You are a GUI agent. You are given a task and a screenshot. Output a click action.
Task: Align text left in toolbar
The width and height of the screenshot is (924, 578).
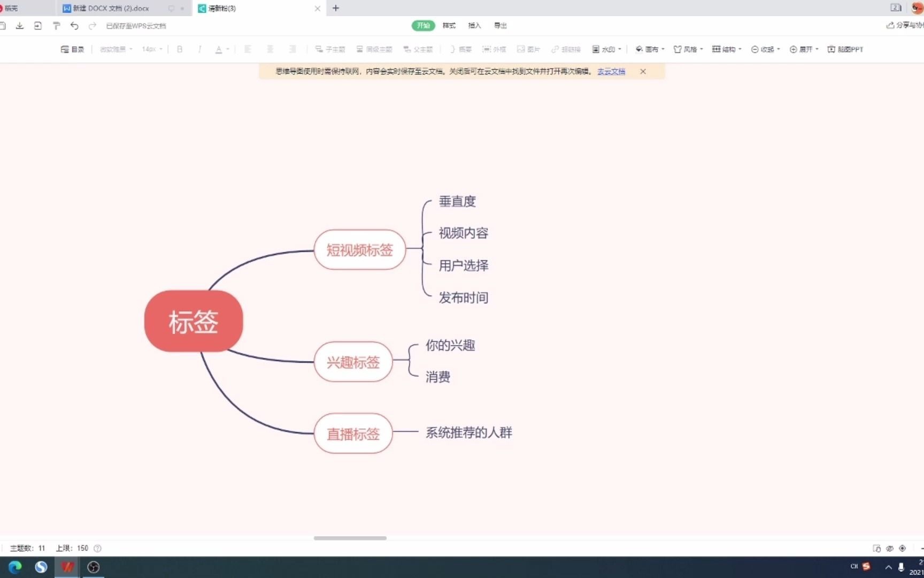coord(248,49)
